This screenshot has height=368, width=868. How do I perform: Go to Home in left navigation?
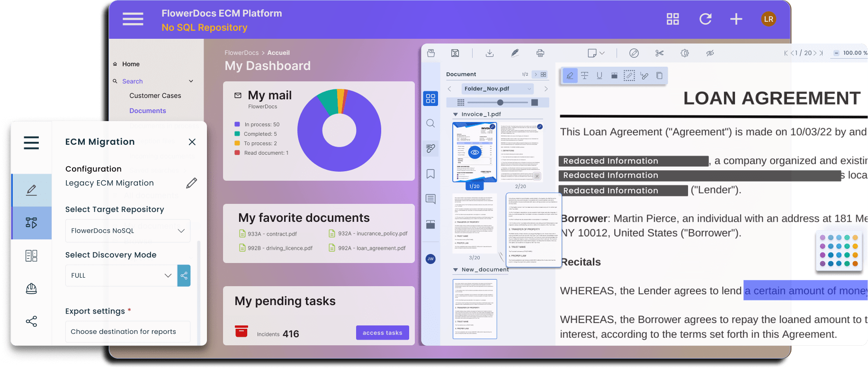coord(131,64)
